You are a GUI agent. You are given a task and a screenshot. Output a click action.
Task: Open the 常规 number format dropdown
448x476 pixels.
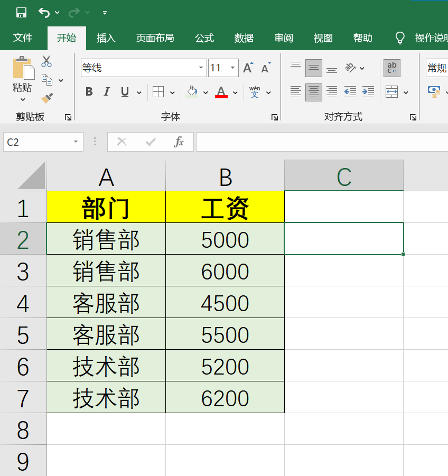[437, 68]
